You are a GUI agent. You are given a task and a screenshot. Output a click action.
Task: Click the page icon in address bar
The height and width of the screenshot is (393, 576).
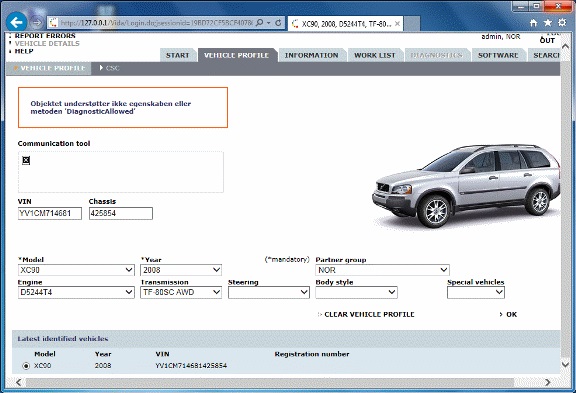coord(54,23)
